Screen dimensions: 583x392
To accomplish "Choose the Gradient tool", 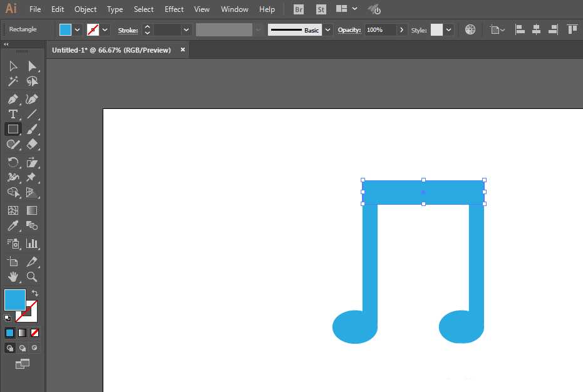I will click(x=32, y=210).
